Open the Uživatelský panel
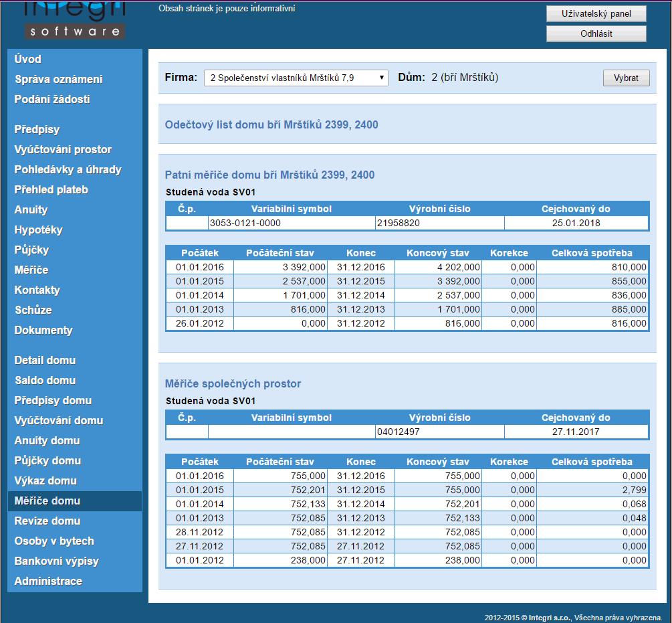The width and height of the screenshot is (672, 623). (596, 14)
